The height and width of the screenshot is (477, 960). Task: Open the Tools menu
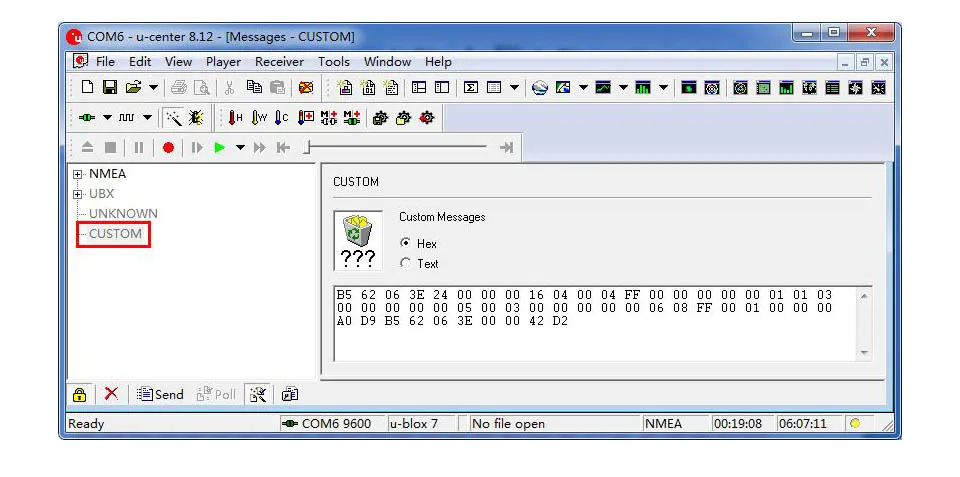[334, 62]
